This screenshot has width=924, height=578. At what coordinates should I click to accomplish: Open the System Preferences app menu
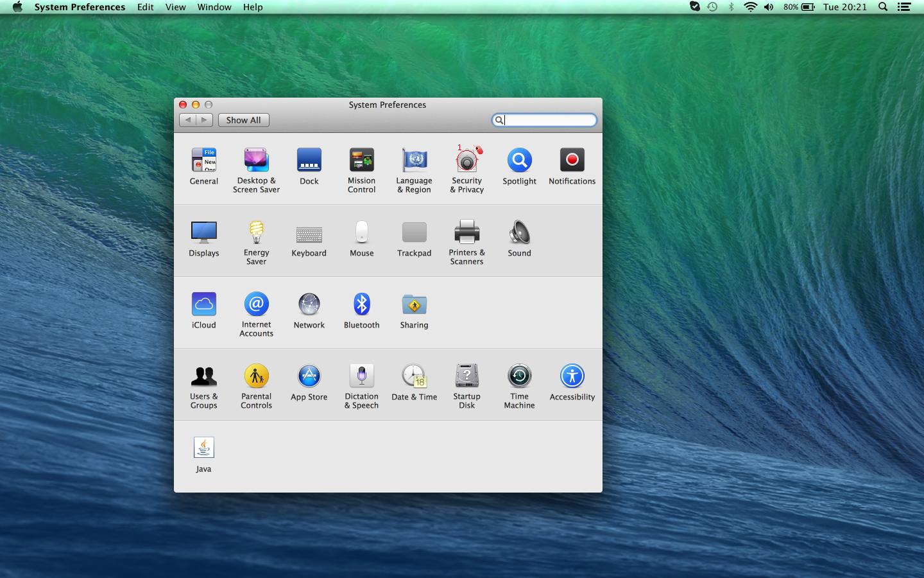pos(80,7)
